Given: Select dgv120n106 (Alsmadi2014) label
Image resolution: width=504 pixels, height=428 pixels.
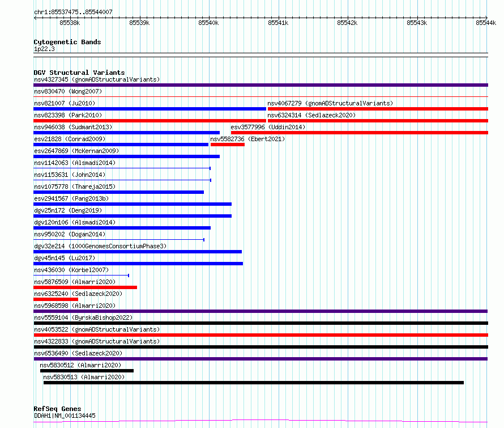Looking at the screenshot, I should pos(75,222).
